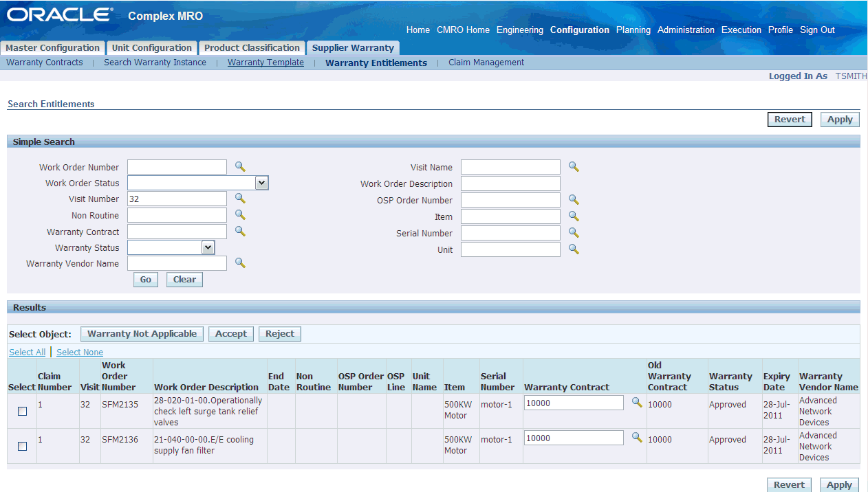
Task: Switch to Master Configuration tab
Action: (x=52, y=47)
